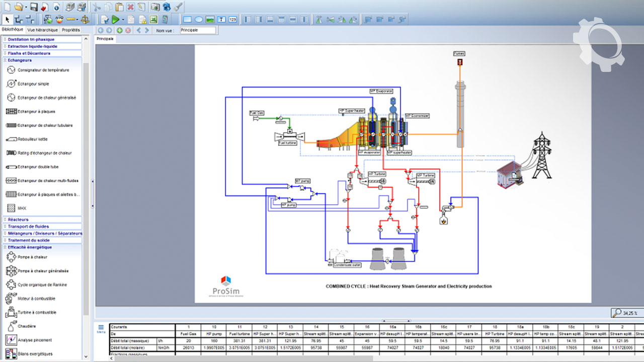Select the rectangle shape drawing tool
This screenshot has height=362, width=644.
pos(187,20)
